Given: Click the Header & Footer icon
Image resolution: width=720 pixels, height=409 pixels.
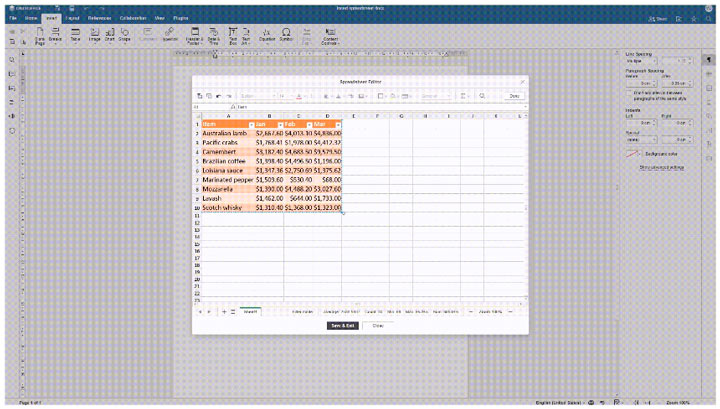Looking at the screenshot, I should [195, 35].
